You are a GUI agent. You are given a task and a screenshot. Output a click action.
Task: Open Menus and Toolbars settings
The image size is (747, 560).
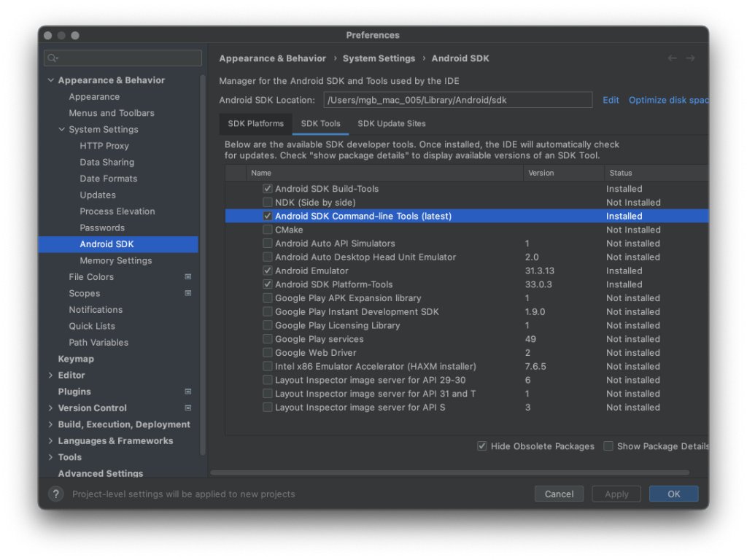pos(112,113)
